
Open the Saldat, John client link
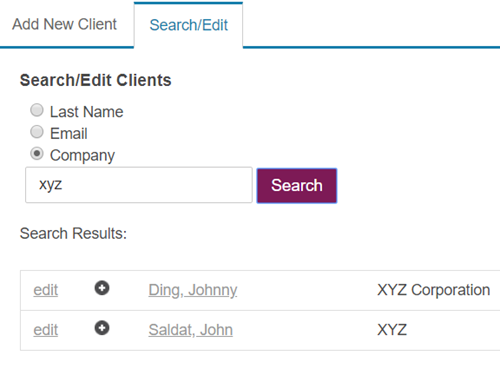(x=191, y=330)
